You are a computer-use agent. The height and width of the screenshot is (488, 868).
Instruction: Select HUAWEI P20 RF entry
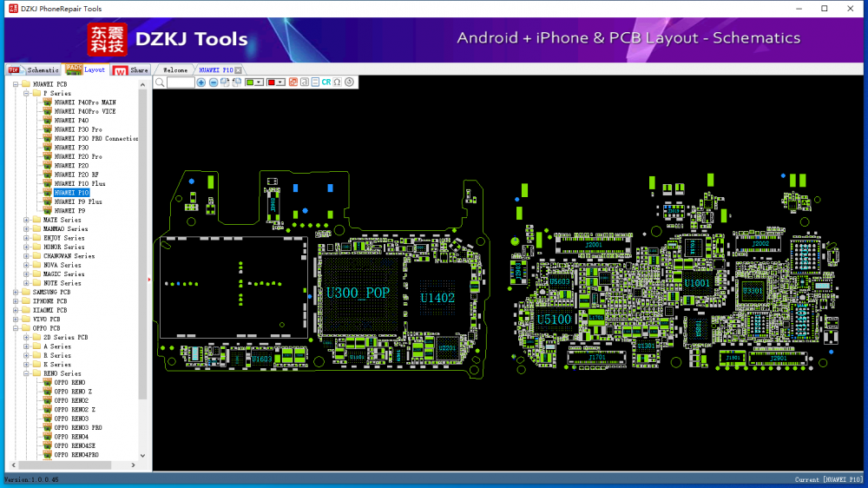tap(76, 175)
